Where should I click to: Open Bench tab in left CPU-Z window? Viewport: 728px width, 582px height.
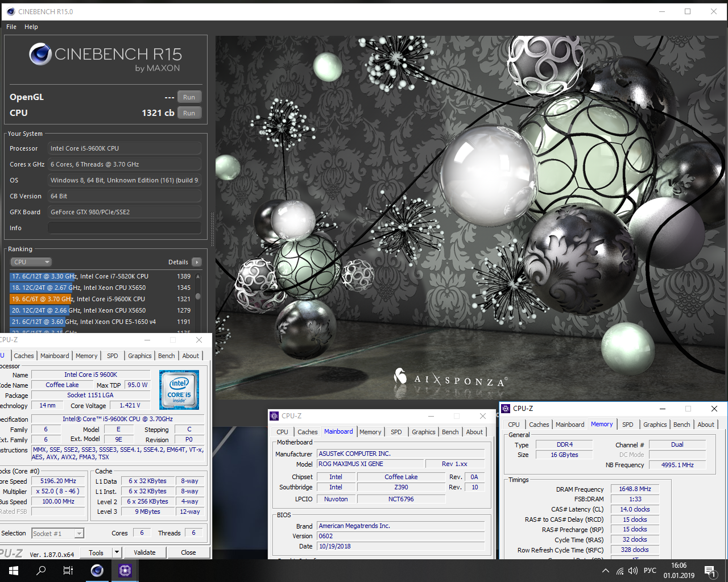tap(167, 356)
